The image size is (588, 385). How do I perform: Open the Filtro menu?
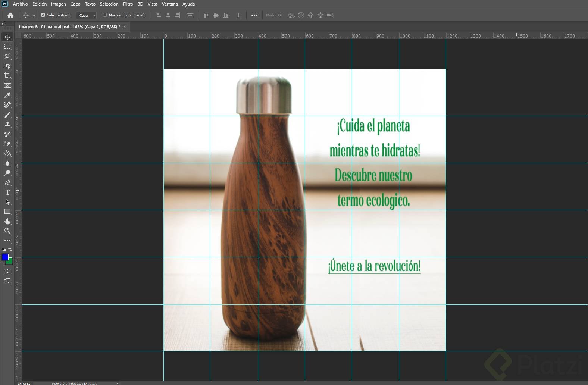click(128, 4)
